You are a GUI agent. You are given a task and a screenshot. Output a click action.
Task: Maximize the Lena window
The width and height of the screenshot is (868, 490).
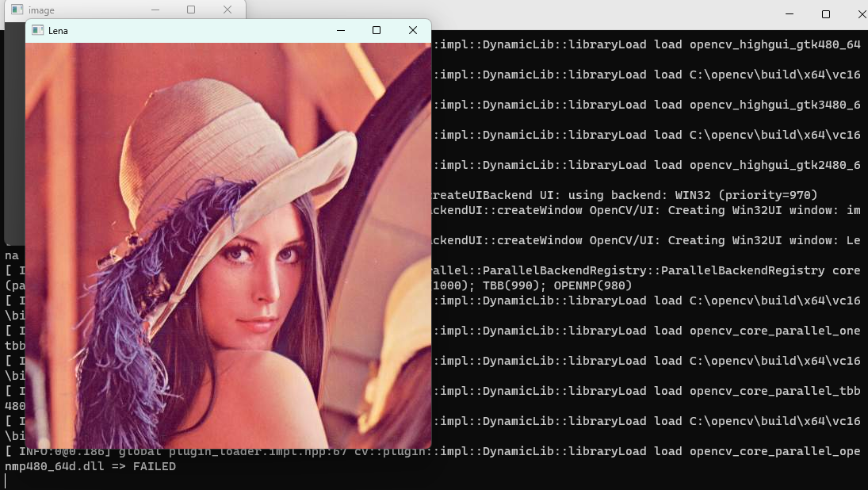pos(377,30)
